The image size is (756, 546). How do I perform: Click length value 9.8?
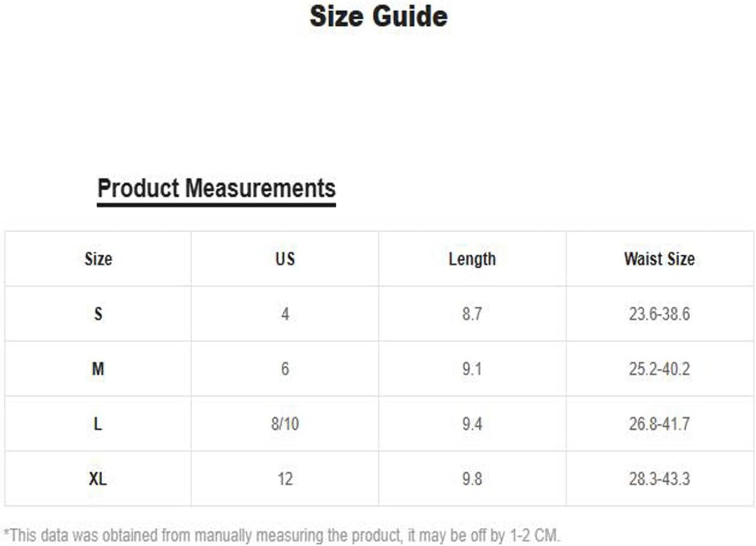click(472, 479)
